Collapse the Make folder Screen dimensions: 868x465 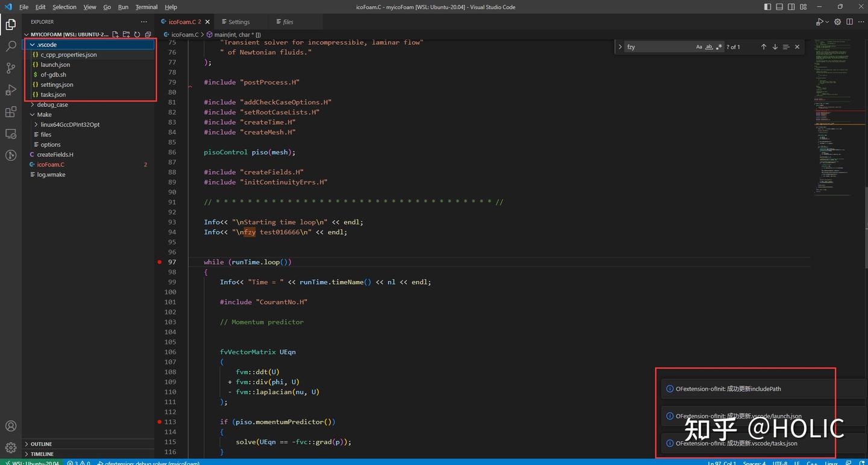click(89, 115)
